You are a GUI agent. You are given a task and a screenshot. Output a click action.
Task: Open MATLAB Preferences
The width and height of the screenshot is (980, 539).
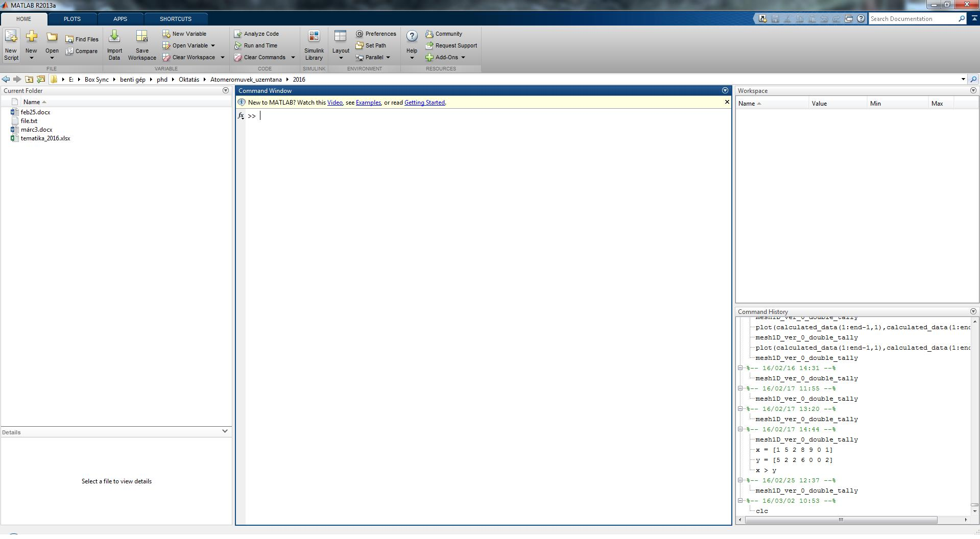pos(376,34)
